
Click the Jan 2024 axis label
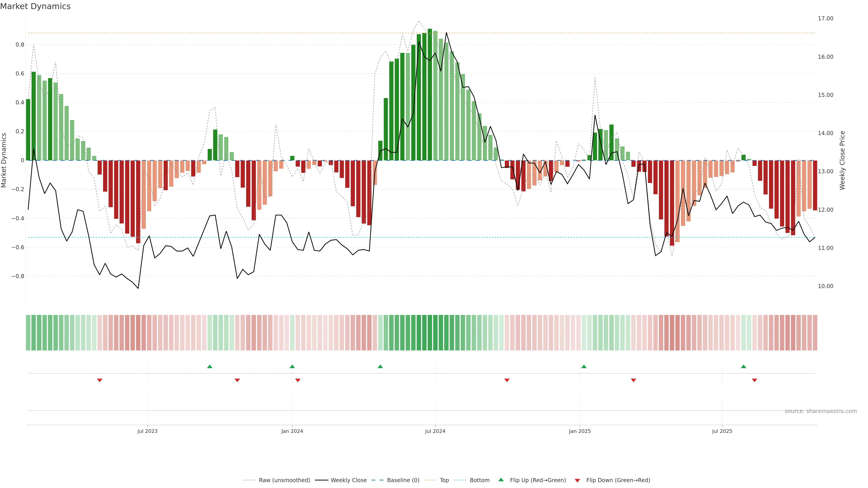292,431
